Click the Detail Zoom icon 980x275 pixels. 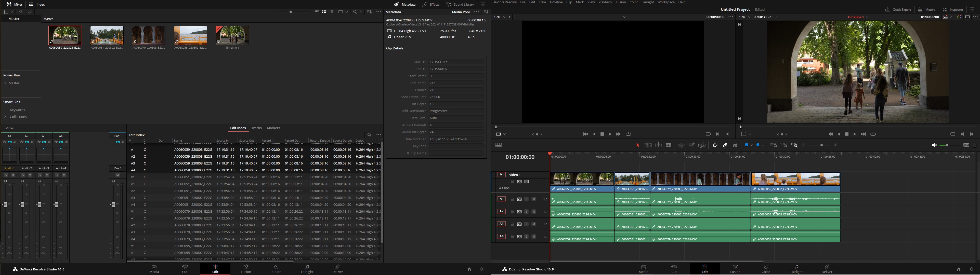pyautogui.click(x=784, y=145)
